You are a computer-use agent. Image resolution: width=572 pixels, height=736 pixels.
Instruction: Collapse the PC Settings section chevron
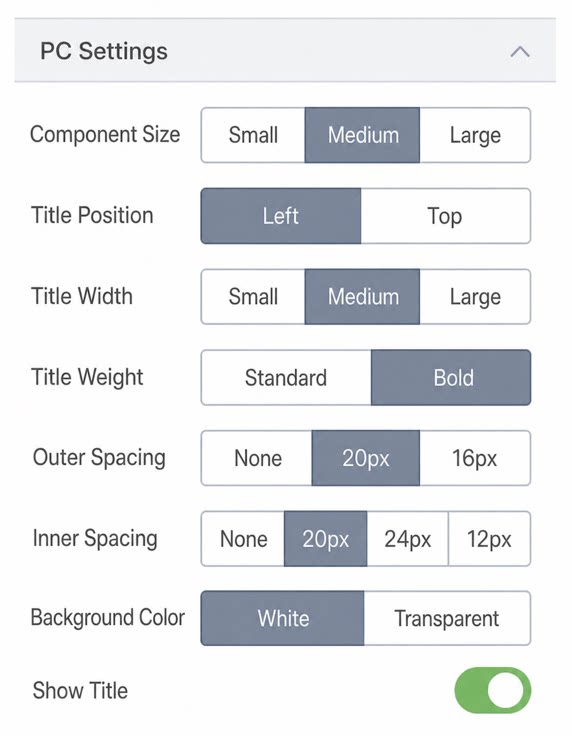520,51
